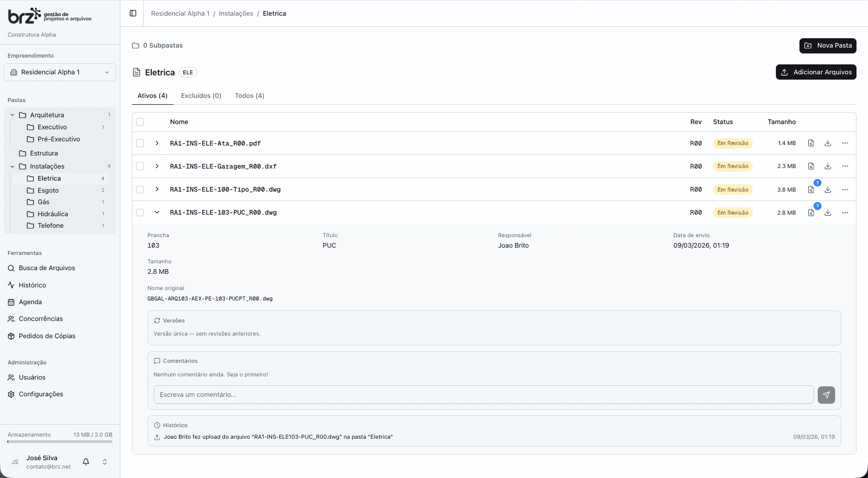Select checkbox for RA1-INS-ELE-Garagem_R00.dxf
Screen dimensions: 868x478
[140, 166]
